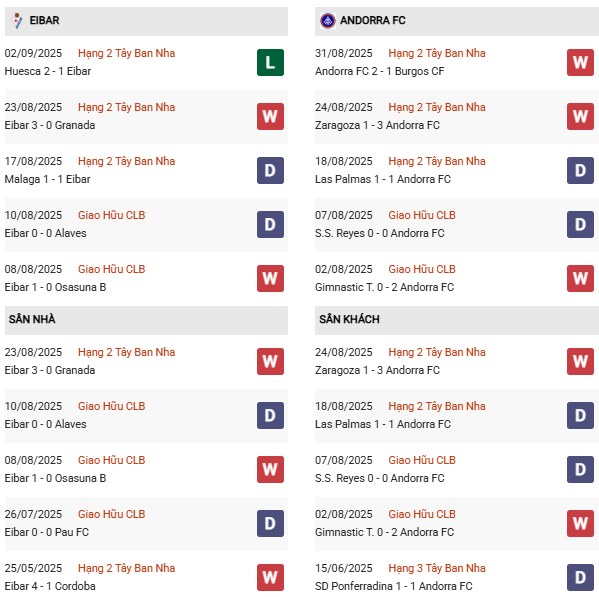Click Eibar 4 - 1 Cordoba match result

[50, 586]
